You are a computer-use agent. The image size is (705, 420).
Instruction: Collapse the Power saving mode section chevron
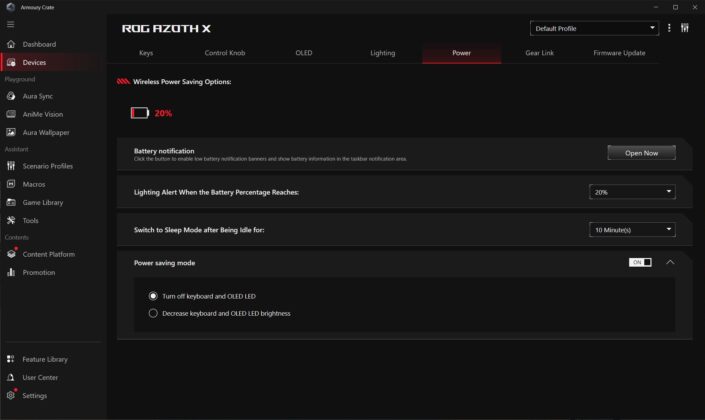670,262
